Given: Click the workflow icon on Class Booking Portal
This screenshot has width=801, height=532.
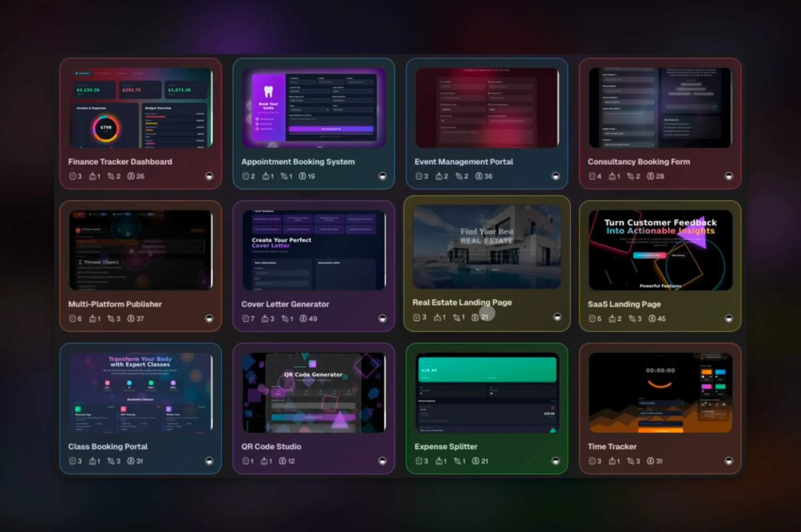Looking at the screenshot, I should 111,461.
